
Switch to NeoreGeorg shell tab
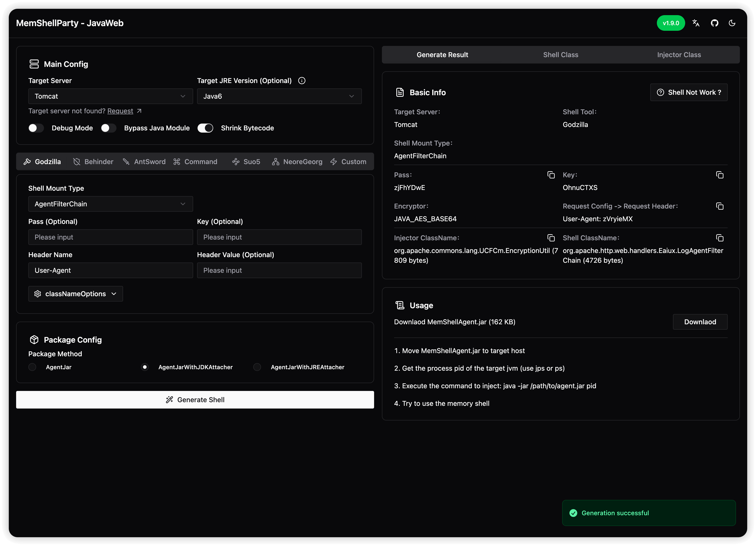pos(297,162)
